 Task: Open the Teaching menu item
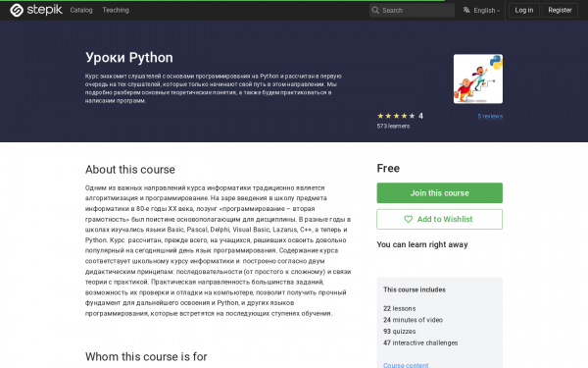116,10
